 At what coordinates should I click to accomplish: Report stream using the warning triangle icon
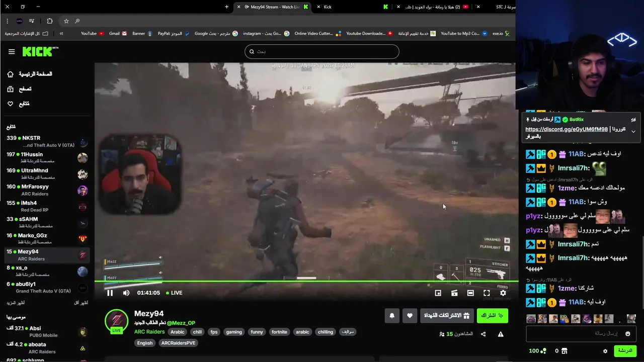[501, 334]
